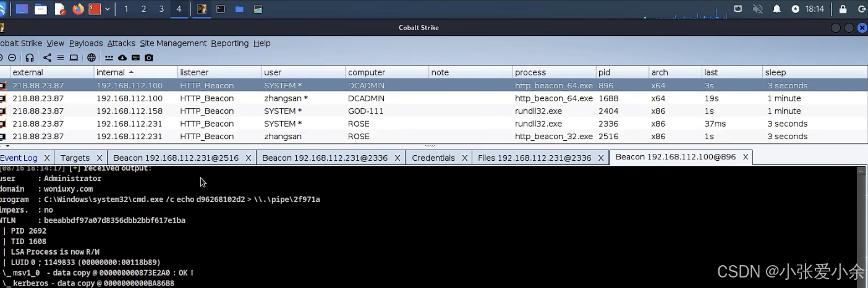Click the NTLM hash text in console
Viewport: 868px width, 288px height.
(114, 220)
